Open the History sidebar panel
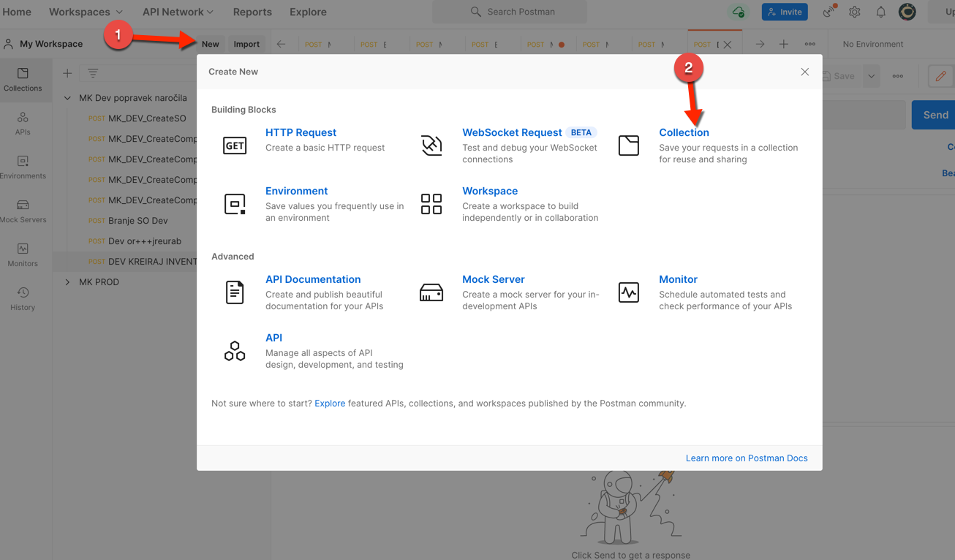The width and height of the screenshot is (955, 560). tap(23, 299)
